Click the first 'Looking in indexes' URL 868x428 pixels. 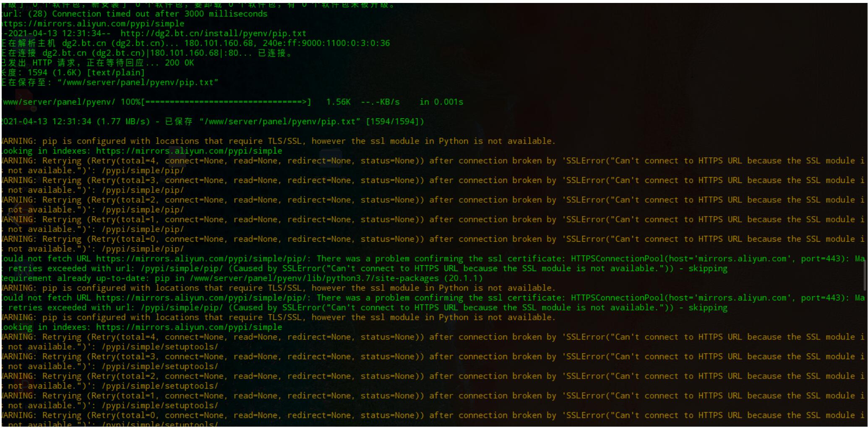[x=189, y=151]
